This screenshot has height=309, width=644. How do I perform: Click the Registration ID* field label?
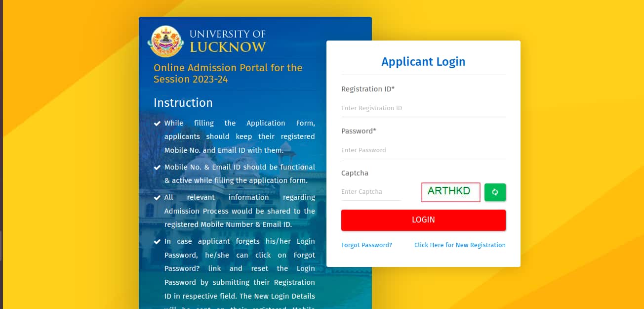pyautogui.click(x=368, y=89)
